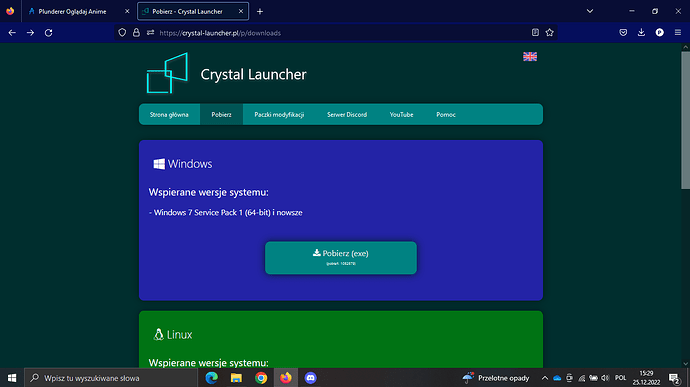Screen dimensions: 690x387
Task: Toggle reader view icon in address bar
Action: [535, 32]
